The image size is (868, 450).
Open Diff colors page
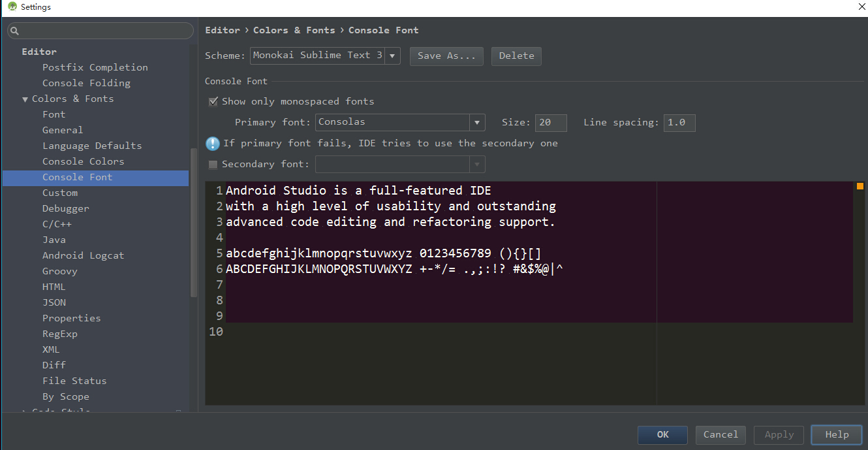pos(54,365)
